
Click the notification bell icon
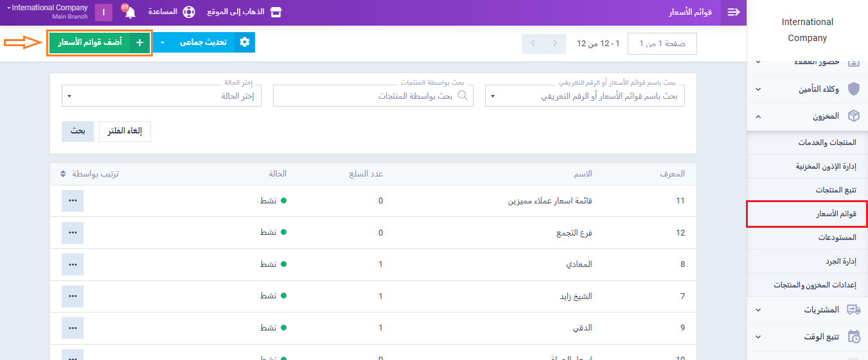tap(130, 13)
